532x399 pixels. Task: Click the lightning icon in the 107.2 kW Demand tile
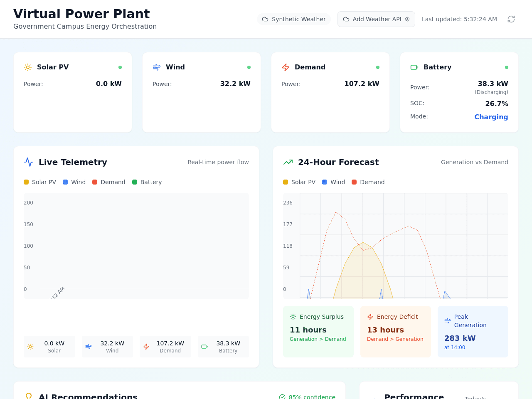tap(146, 347)
